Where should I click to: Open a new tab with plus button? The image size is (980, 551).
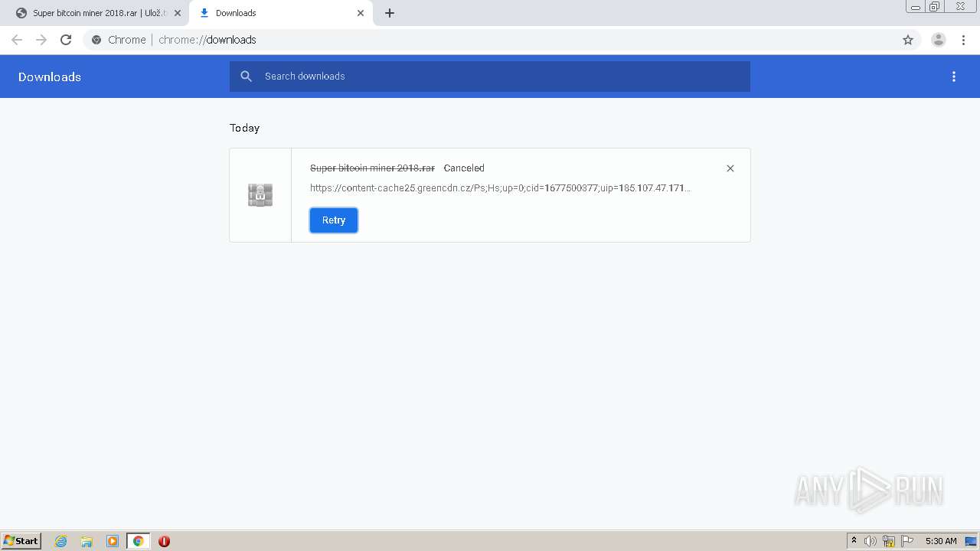(x=390, y=13)
